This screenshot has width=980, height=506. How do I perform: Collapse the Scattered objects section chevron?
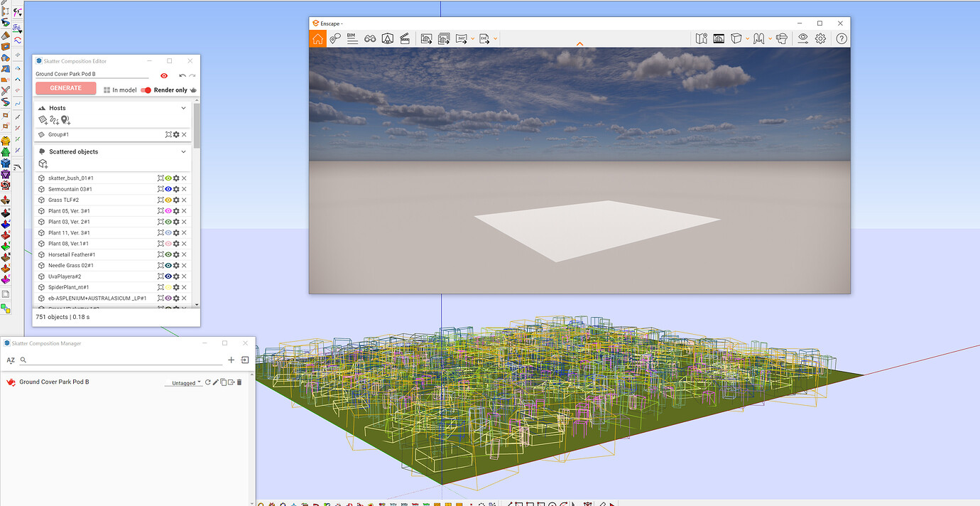click(x=183, y=151)
